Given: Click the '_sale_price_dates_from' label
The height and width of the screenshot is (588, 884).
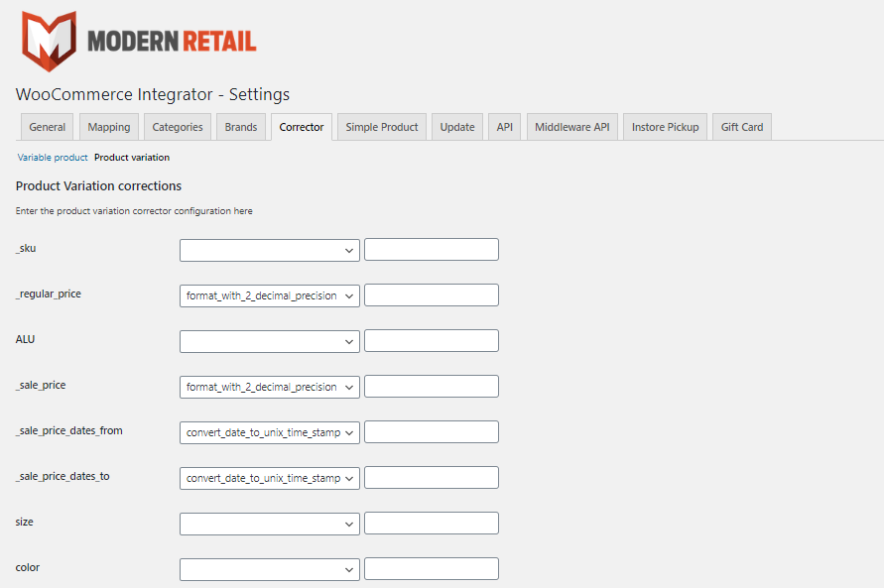Looking at the screenshot, I should [68, 431].
